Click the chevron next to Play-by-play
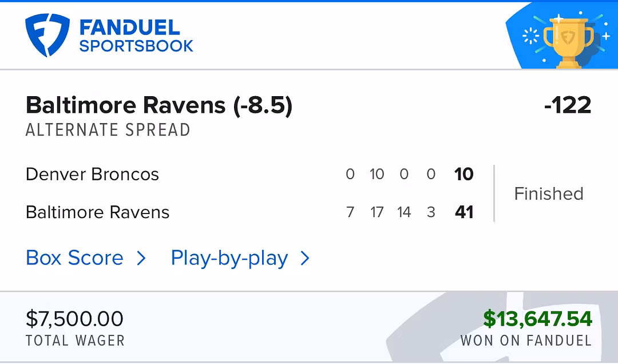 coord(305,259)
